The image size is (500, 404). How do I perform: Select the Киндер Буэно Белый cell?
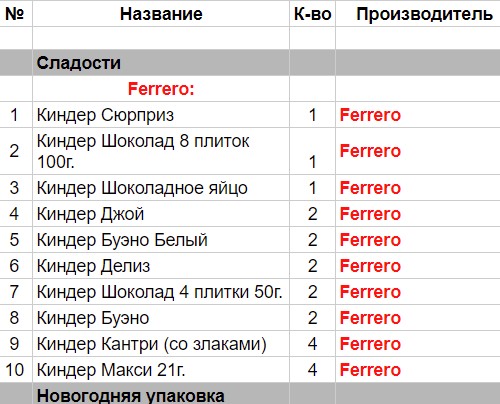161,239
